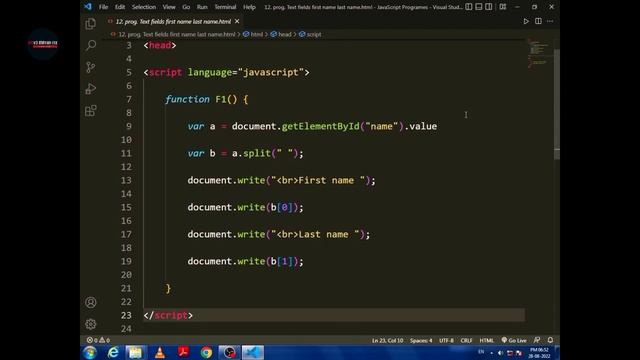640x360 pixels.
Task: Open errors and warnings in status bar
Action: 98,340
